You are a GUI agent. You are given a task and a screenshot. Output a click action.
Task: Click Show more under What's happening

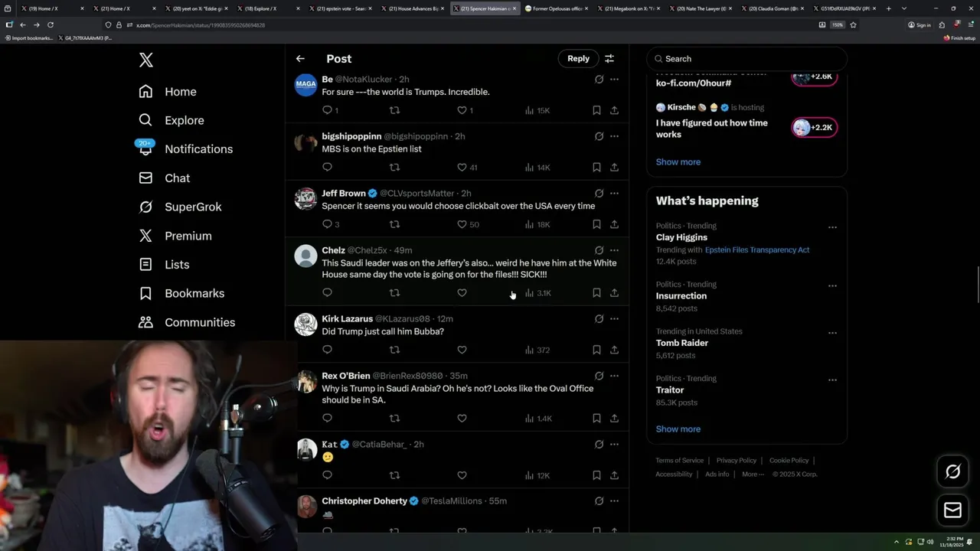coord(678,429)
